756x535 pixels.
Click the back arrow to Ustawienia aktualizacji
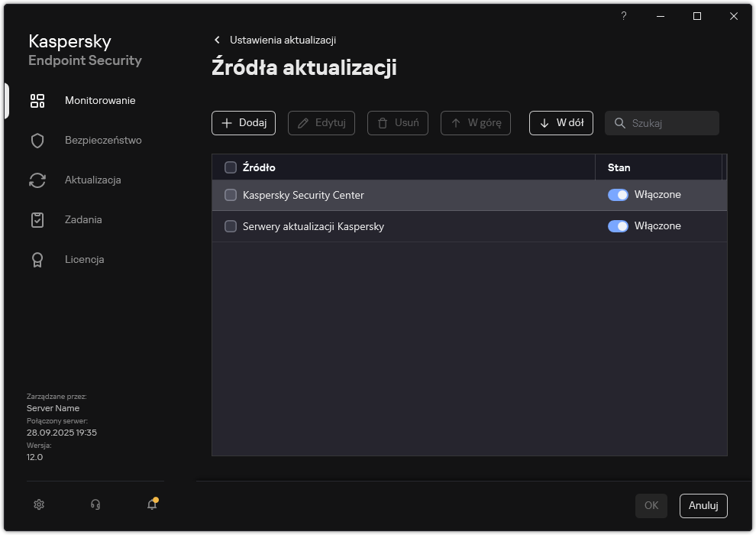(218, 40)
